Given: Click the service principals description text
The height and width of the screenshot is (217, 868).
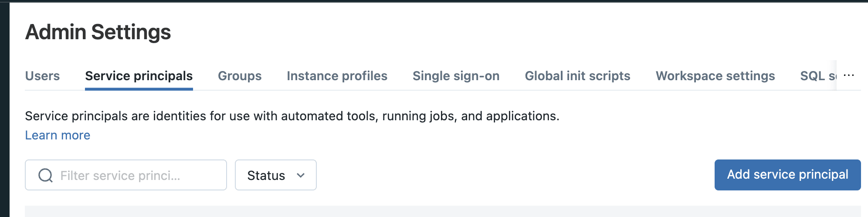Looking at the screenshot, I should click(292, 116).
